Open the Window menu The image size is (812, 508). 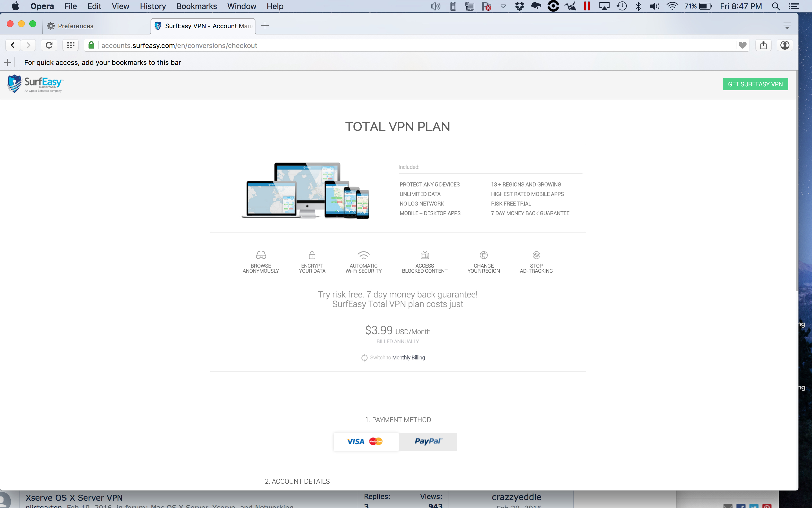(242, 6)
